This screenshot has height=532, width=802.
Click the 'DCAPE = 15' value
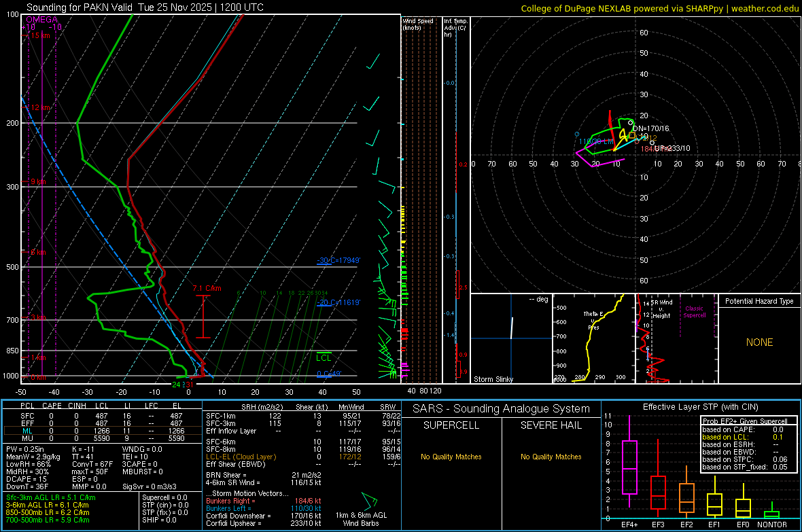tap(26, 479)
